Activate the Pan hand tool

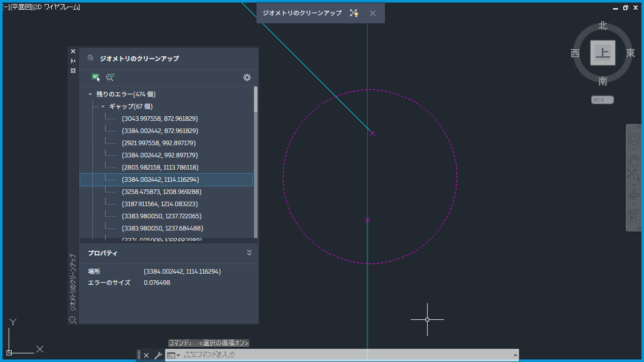[634, 161]
